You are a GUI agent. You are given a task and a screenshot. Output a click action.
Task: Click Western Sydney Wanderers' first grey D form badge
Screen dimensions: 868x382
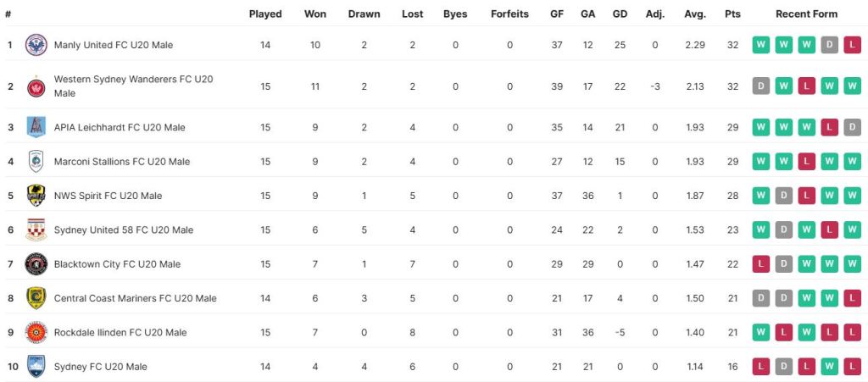pos(761,86)
